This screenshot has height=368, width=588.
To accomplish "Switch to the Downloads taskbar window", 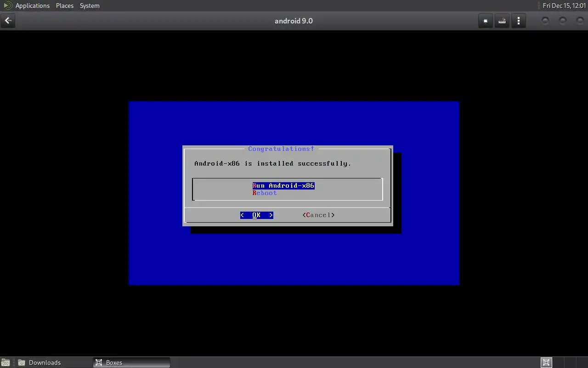I will 54,362.
